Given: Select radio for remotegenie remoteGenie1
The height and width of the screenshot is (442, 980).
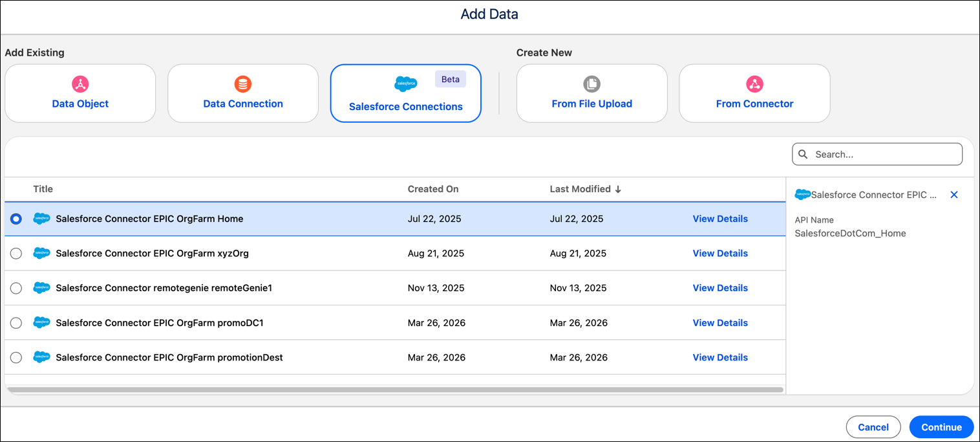Looking at the screenshot, I should pyautogui.click(x=16, y=288).
